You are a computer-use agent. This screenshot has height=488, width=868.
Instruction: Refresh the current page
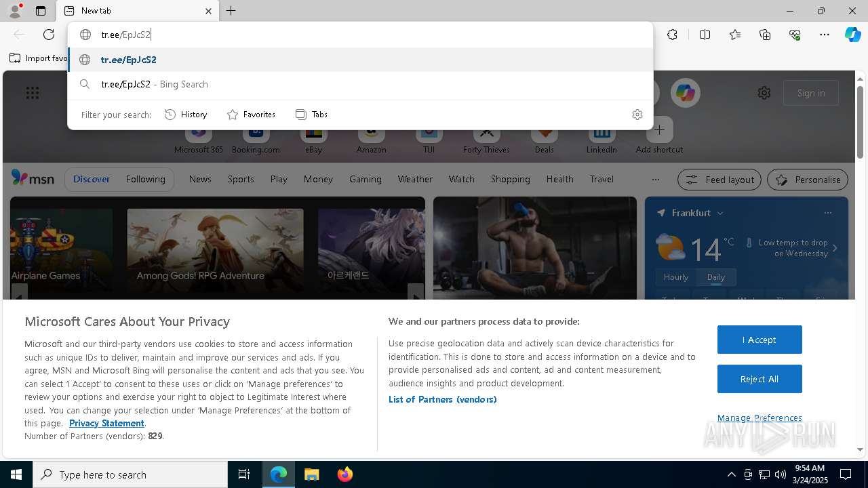[49, 35]
